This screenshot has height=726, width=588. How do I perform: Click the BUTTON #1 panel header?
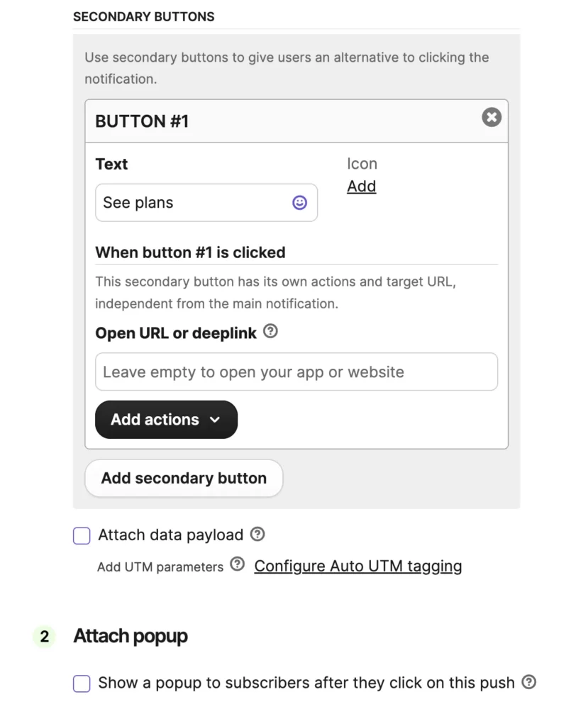click(284, 121)
